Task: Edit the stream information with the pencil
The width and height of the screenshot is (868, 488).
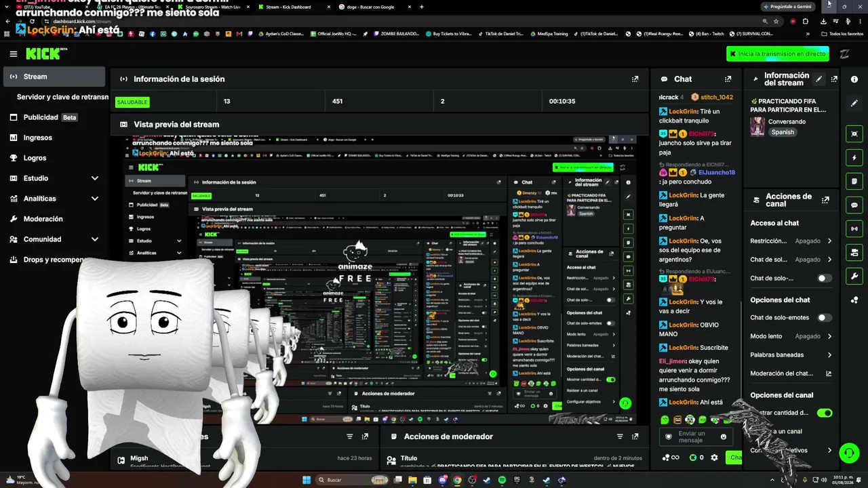Action: [x=819, y=79]
